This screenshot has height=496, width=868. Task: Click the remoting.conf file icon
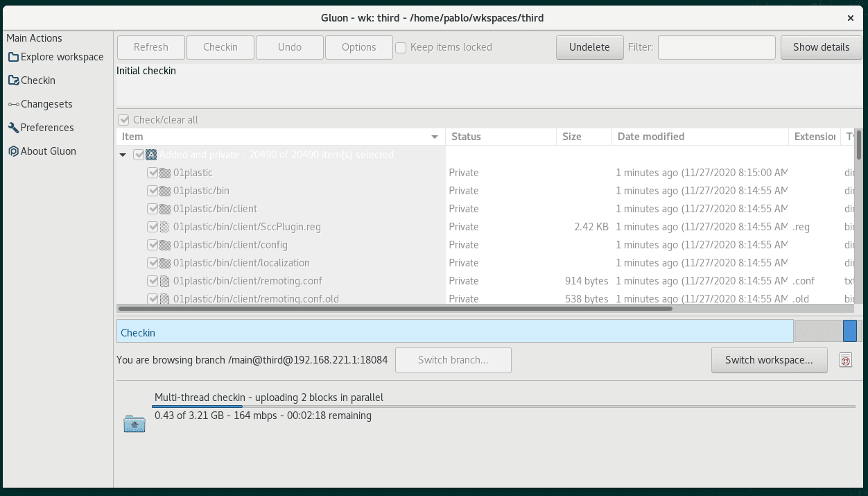point(165,281)
